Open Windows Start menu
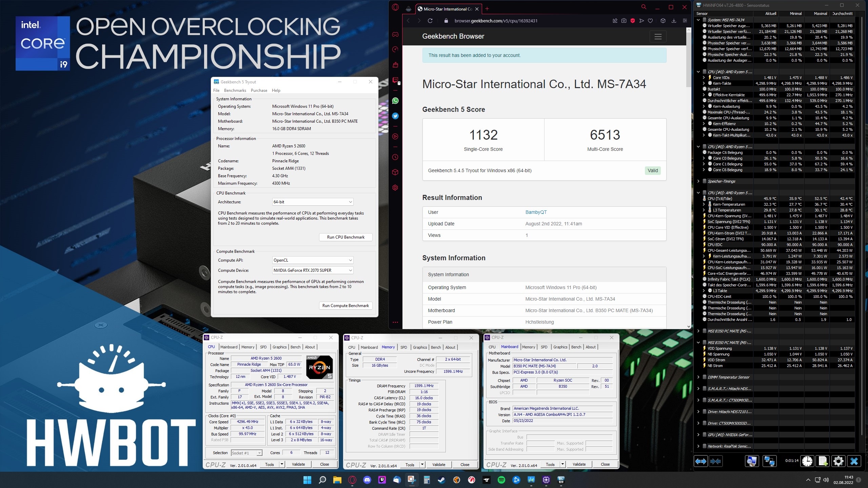868x488 pixels. 307,480
